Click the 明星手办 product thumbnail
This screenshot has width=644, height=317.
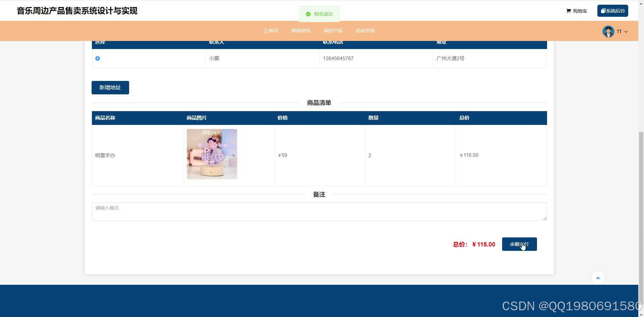[211, 154]
